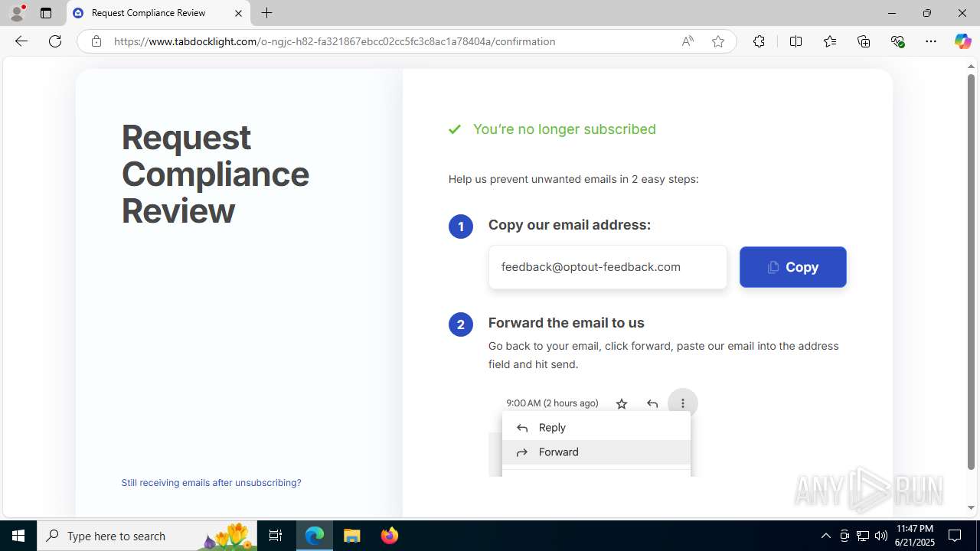The image size is (980, 551).
Task: Click the blue Copy button
Action: (792, 267)
